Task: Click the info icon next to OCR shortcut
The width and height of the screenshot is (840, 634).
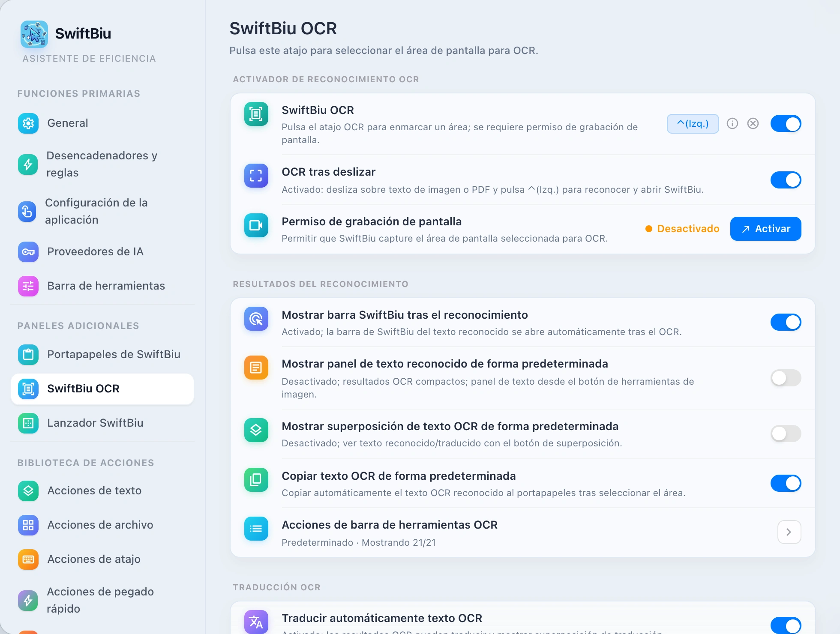Action: click(x=732, y=124)
